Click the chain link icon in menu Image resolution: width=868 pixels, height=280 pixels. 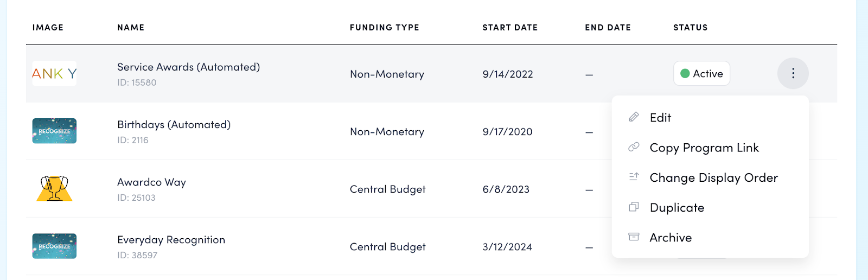point(634,147)
